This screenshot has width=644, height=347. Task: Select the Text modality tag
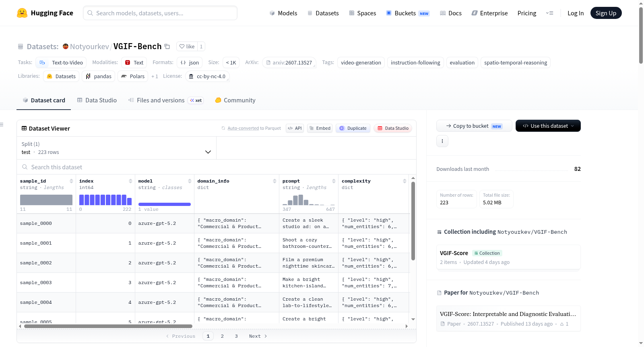[x=134, y=62]
